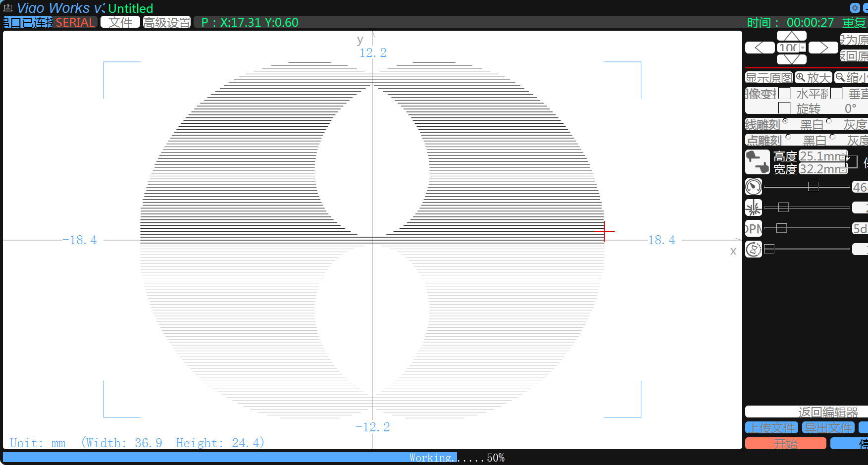Open the 文件 file menu
Image resolution: width=868 pixels, height=465 pixels.
pyautogui.click(x=120, y=22)
